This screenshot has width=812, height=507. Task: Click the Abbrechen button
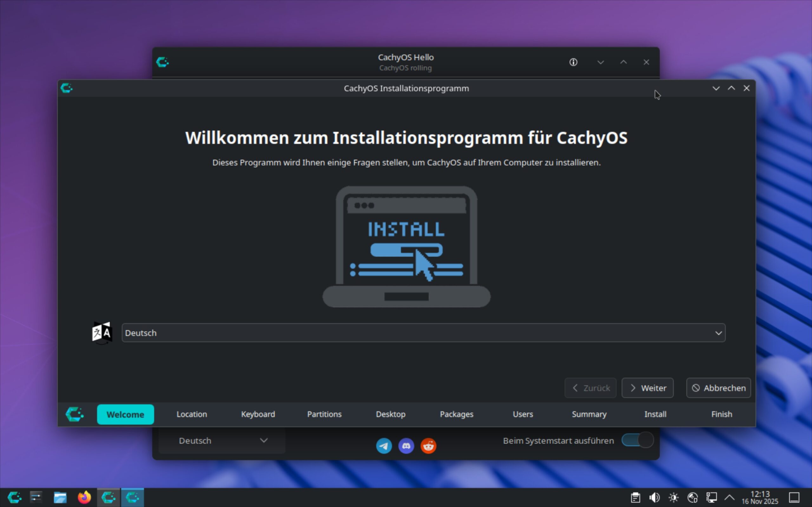[718, 388]
